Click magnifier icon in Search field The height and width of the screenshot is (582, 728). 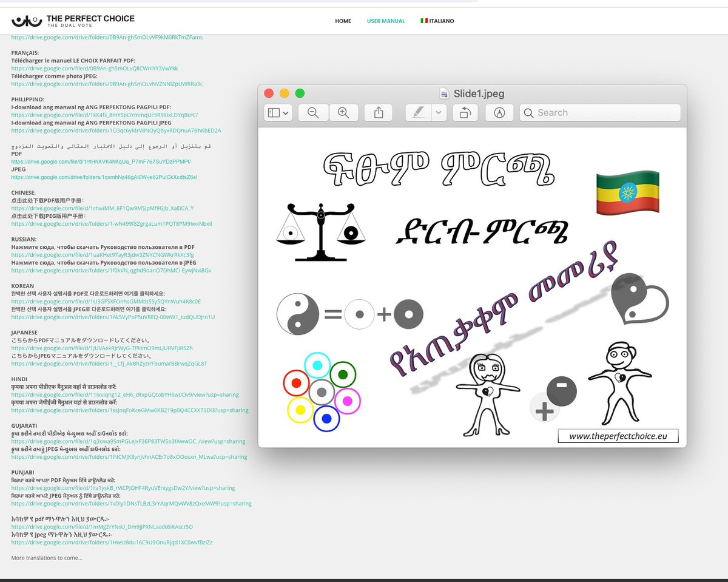tap(528, 113)
